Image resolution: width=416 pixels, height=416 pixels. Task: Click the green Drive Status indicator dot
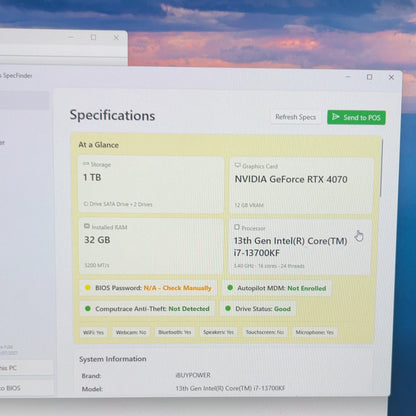(228, 308)
